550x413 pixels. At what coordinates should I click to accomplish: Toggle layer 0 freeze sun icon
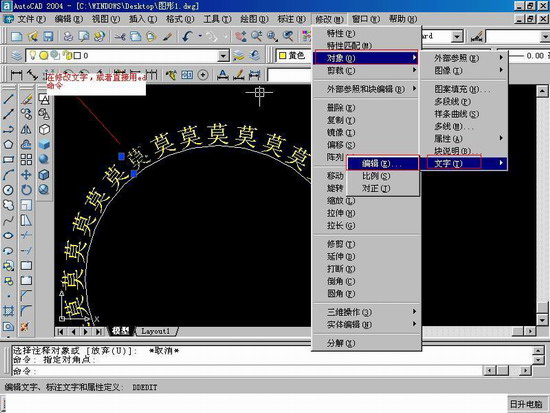coord(43,55)
